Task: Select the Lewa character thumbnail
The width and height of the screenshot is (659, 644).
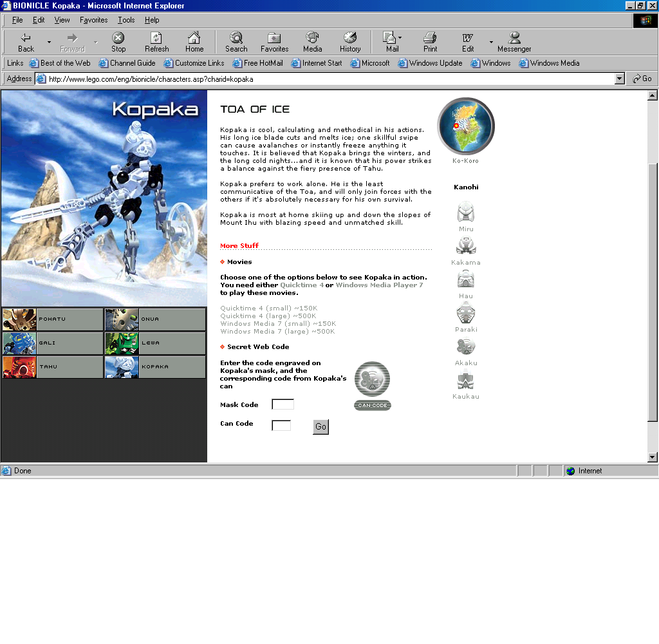Action: pyautogui.click(x=155, y=343)
